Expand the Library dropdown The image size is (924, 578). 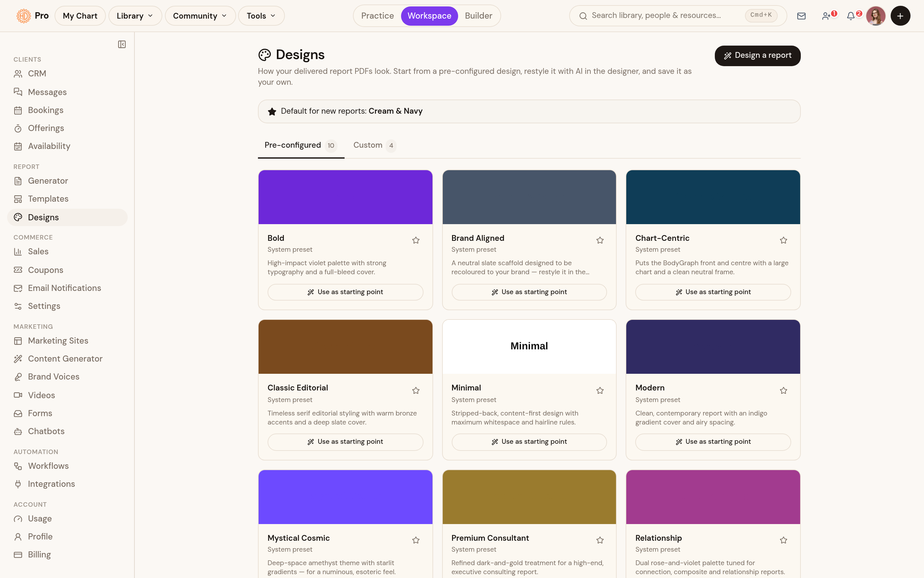[135, 16]
